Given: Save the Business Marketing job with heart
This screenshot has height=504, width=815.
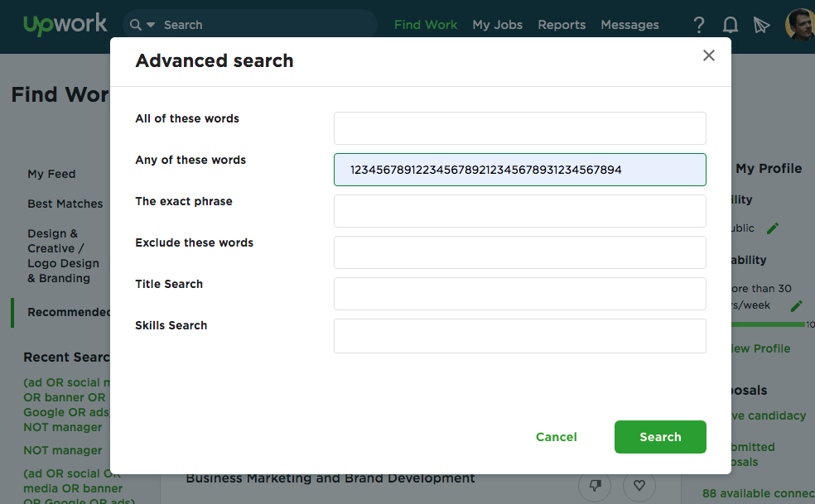Looking at the screenshot, I should [639, 486].
